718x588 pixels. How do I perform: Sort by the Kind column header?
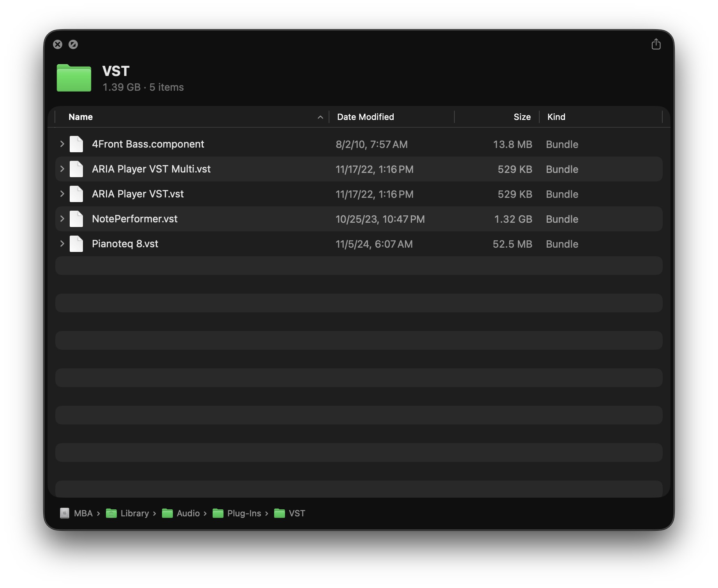click(556, 117)
